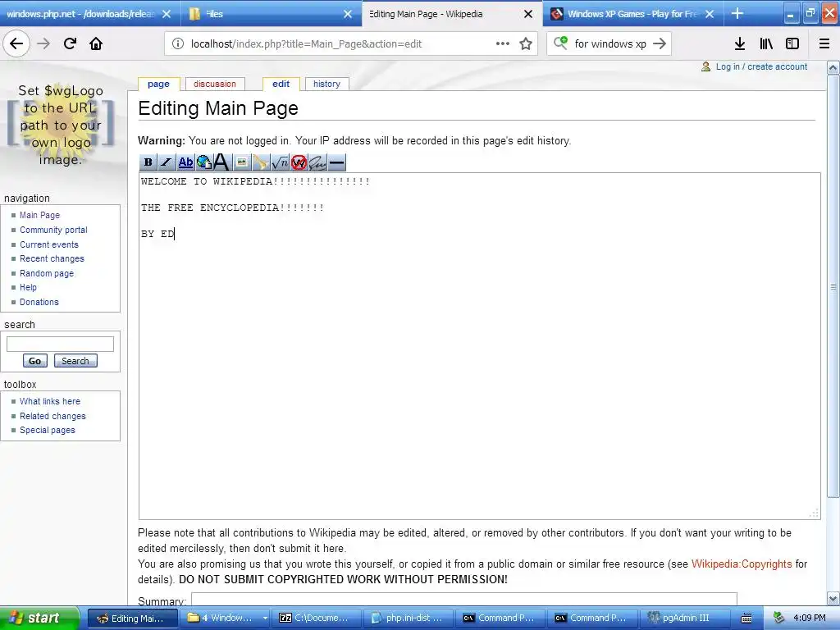
Task: Toggle the browser sidebar view
Action: (792, 44)
